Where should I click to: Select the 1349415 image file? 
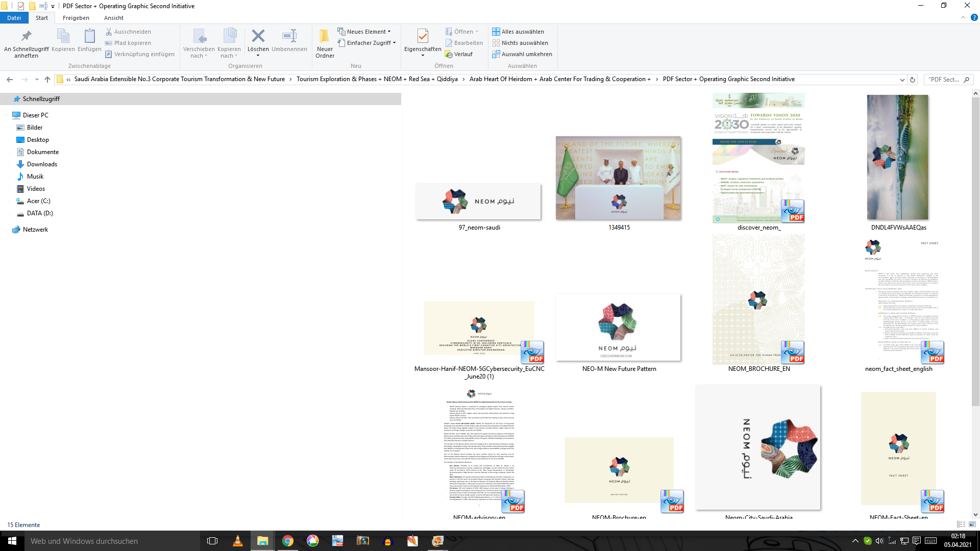619,178
